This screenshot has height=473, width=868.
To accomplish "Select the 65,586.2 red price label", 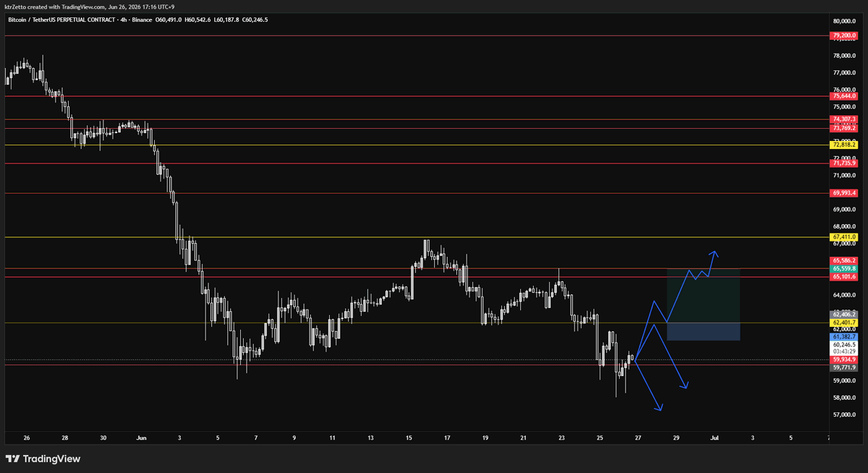I will click(844, 260).
